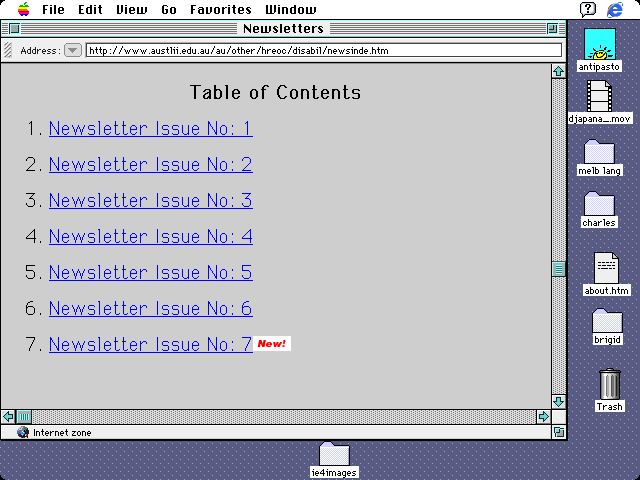Screen dimensions: 640x480
Task: Click the Internet zone globe icon
Action: (x=23, y=433)
